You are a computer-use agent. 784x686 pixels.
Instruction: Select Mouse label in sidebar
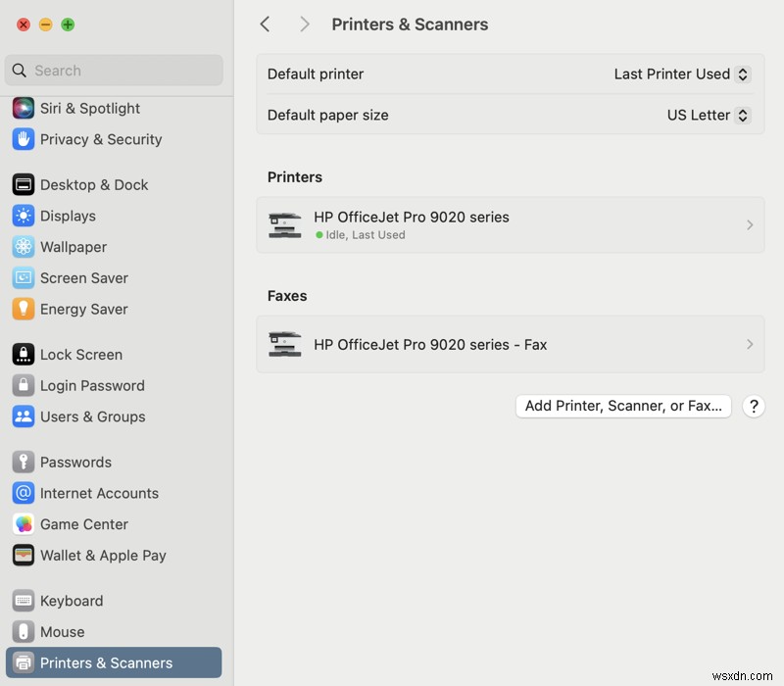coord(62,631)
